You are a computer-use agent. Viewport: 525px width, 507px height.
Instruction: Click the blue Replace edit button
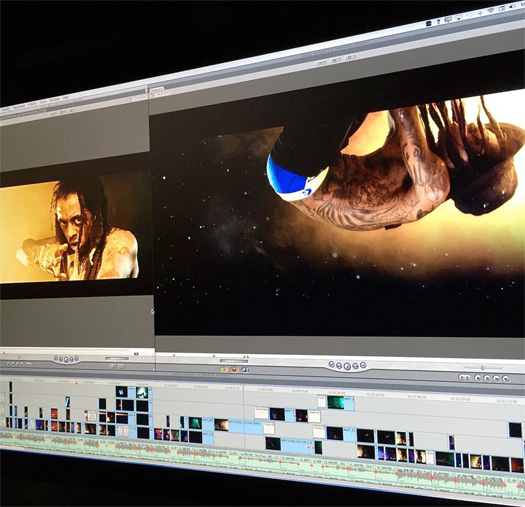245,370
